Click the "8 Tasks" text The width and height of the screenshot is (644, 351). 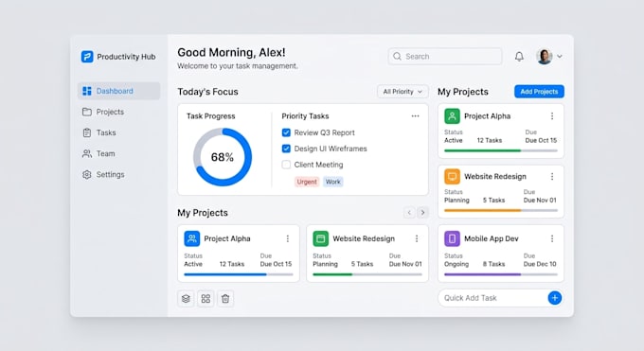coord(493,264)
